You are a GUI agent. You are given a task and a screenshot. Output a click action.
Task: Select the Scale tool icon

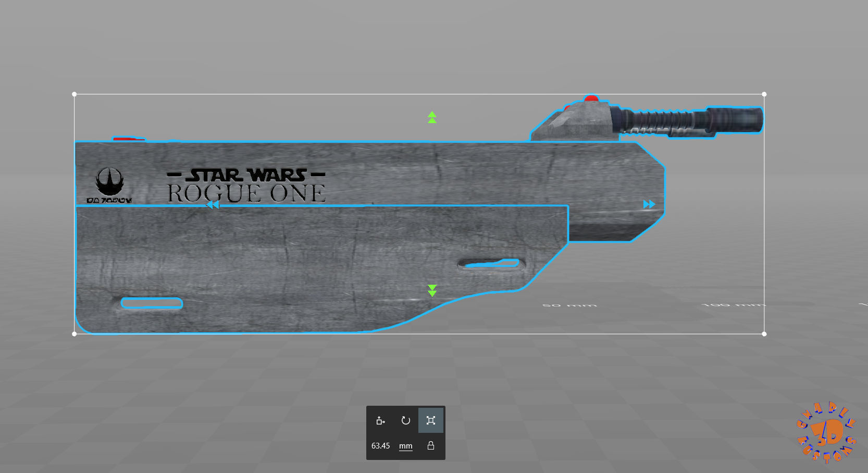tap(431, 420)
